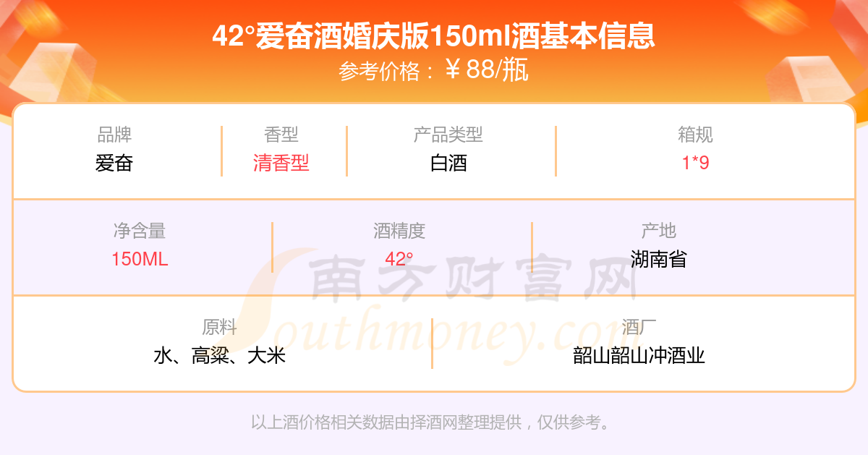Select the origin value 湖南省
The height and width of the screenshot is (455, 868).
click(658, 259)
